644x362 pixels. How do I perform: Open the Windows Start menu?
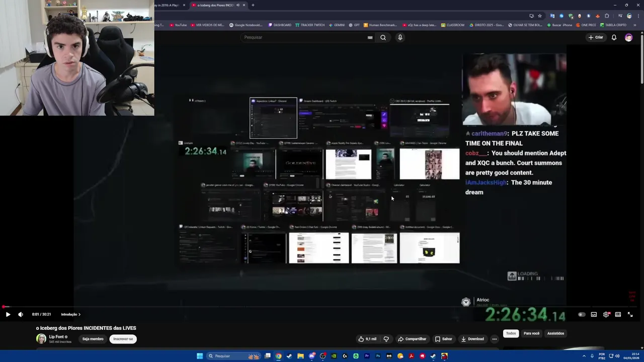tap(200, 356)
